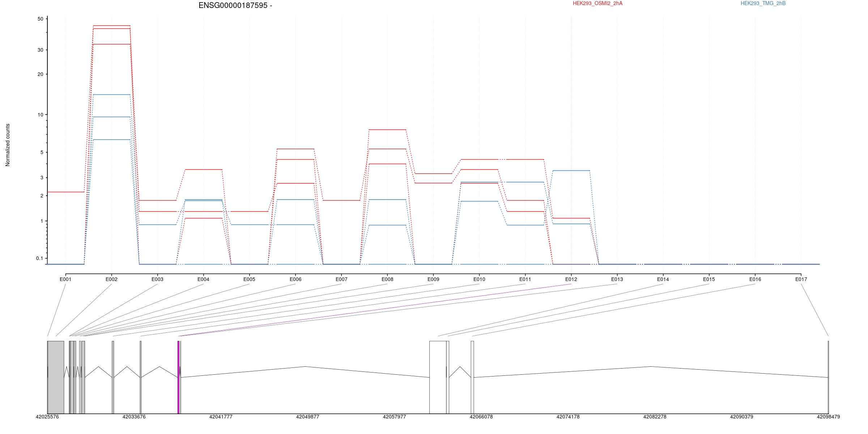Click the wide white exon box in gene model
This screenshot has height=434, width=868.
coord(438,377)
